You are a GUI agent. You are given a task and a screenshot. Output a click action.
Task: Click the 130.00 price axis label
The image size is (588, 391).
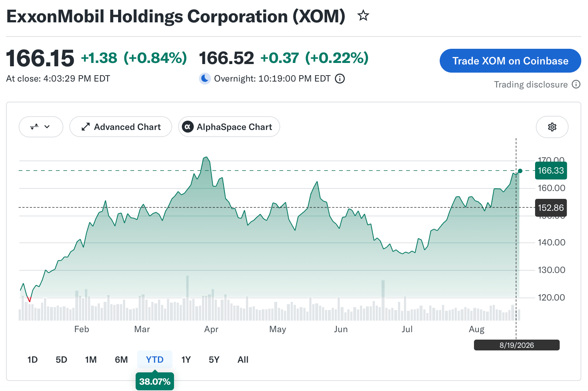[x=551, y=270]
